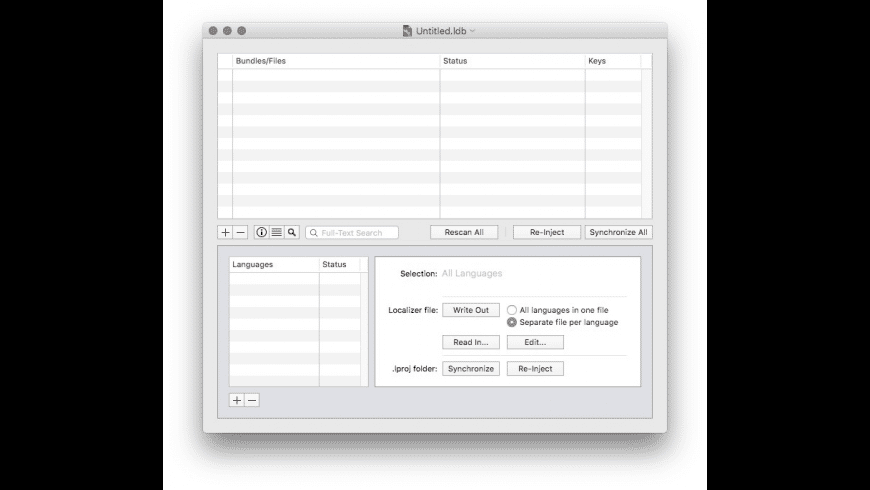Click the red close window button

click(x=213, y=31)
